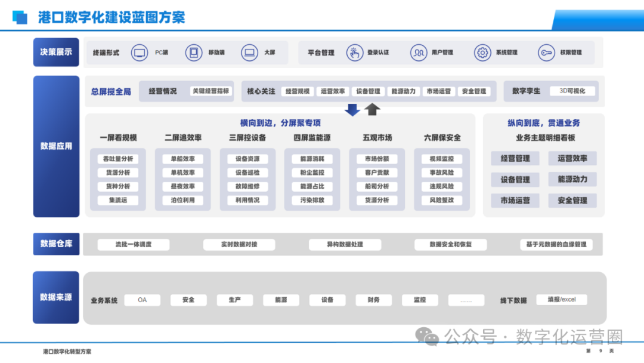The image size is (644, 363).
Task: Click the blue downward arrow
Action: tap(352, 110)
